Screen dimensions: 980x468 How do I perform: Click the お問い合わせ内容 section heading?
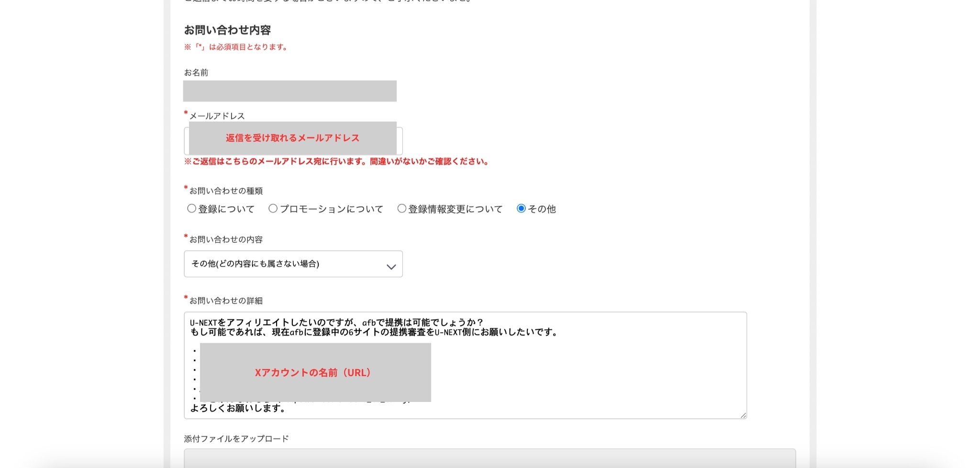[x=227, y=30]
